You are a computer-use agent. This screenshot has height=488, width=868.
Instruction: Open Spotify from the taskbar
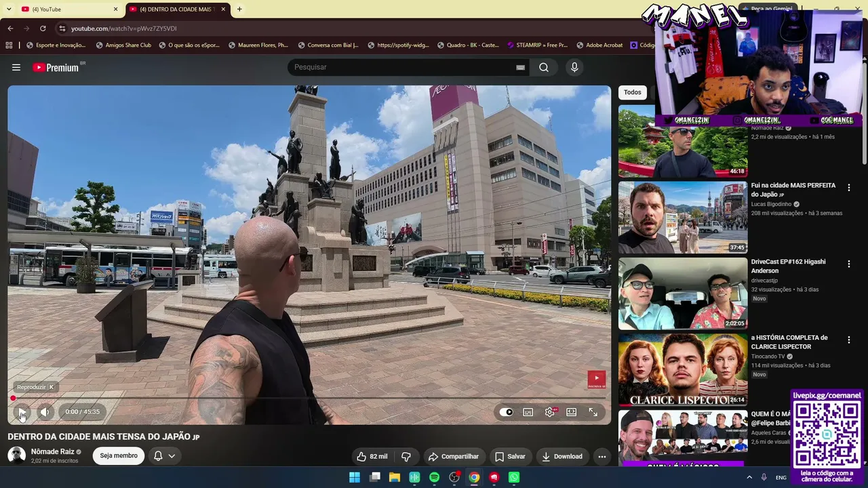click(435, 477)
